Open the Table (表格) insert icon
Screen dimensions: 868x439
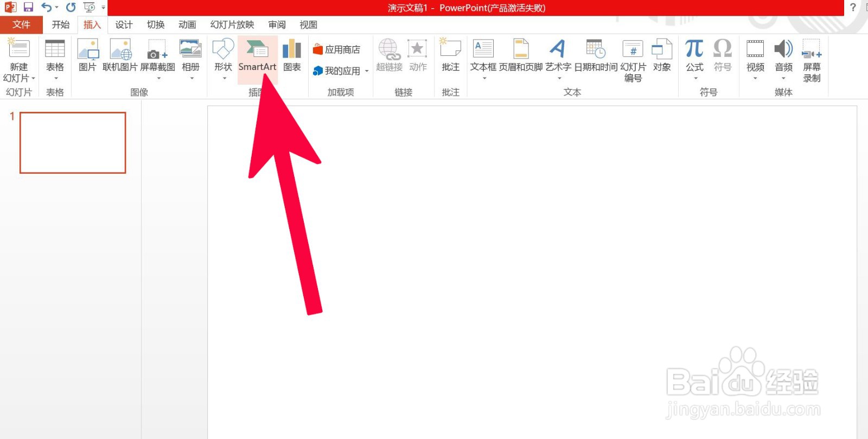point(55,49)
